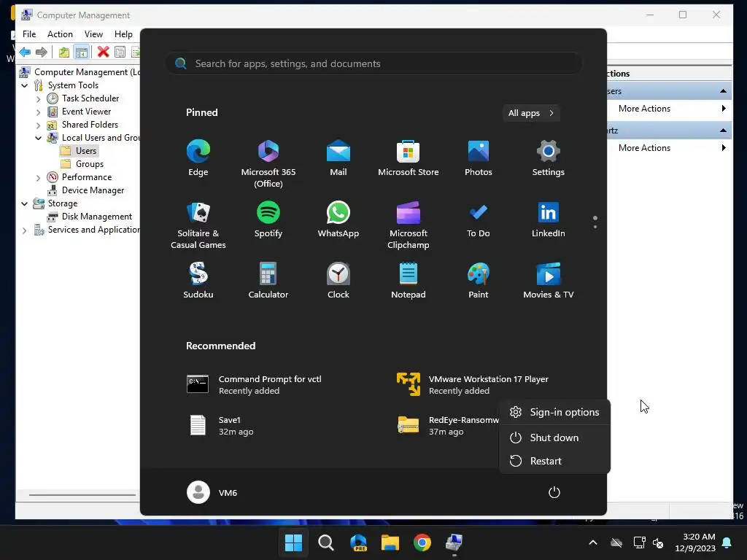Show hidden icons in the system tray
The width and height of the screenshot is (747, 560).
point(593,542)
